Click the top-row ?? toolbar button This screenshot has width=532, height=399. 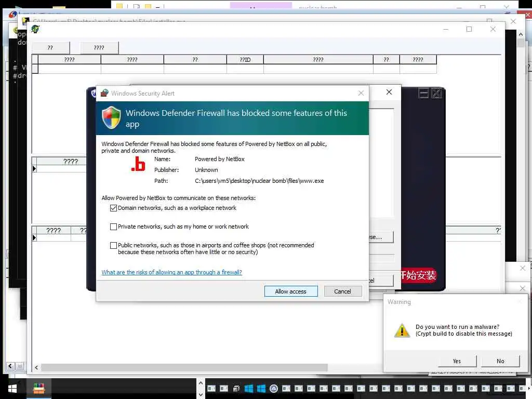pos(50,48)
